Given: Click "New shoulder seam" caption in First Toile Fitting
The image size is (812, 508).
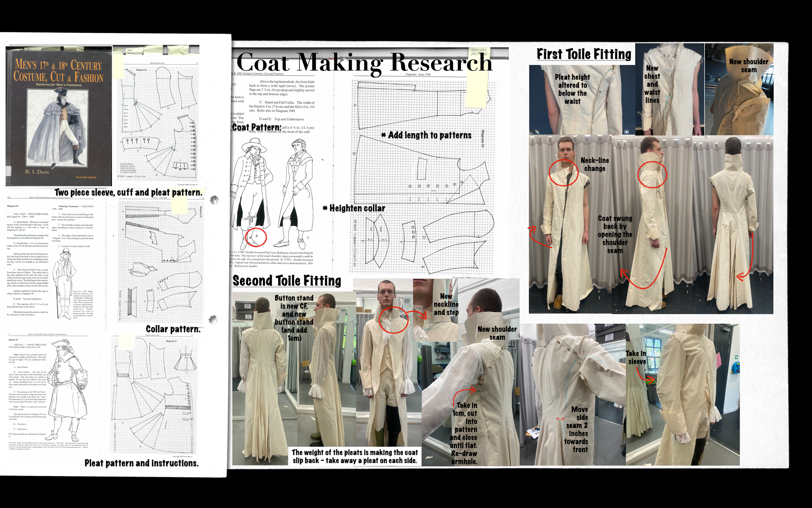Looking at the screenshot, I should tap(749, 66).
